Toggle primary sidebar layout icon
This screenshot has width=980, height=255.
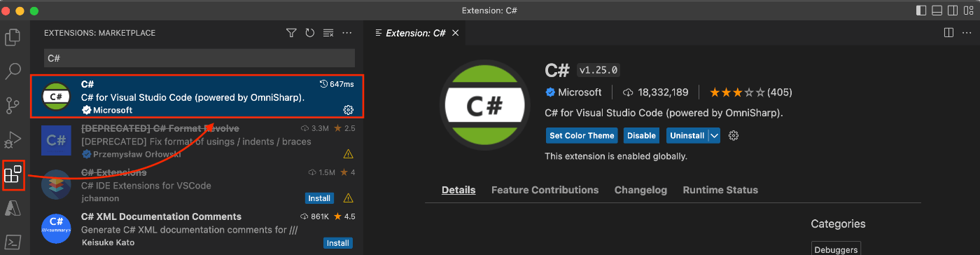click(920, 11)
